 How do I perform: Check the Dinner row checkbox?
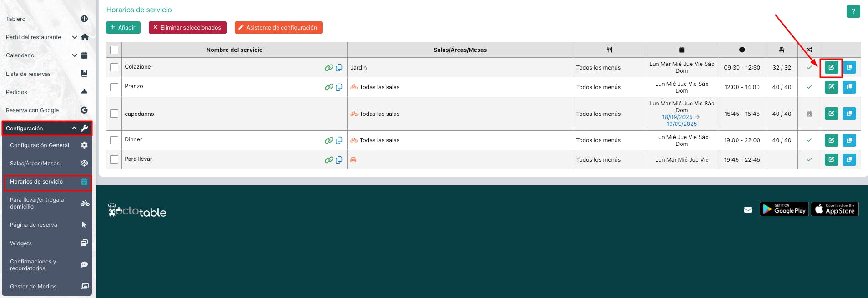114,140
